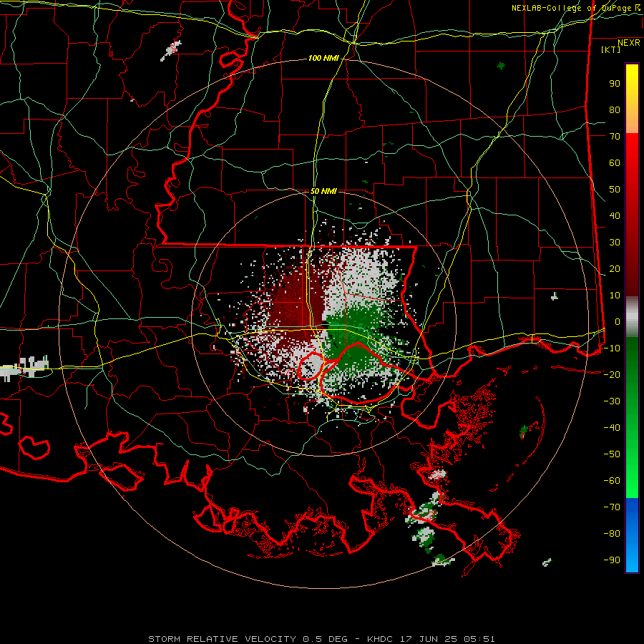Click the positive 30 knot scale label
The image size is (644, 644).
[615, 243]
